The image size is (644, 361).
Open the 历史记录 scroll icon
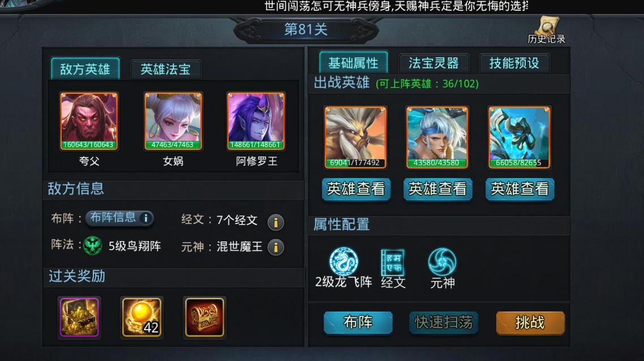coord(547,26)
